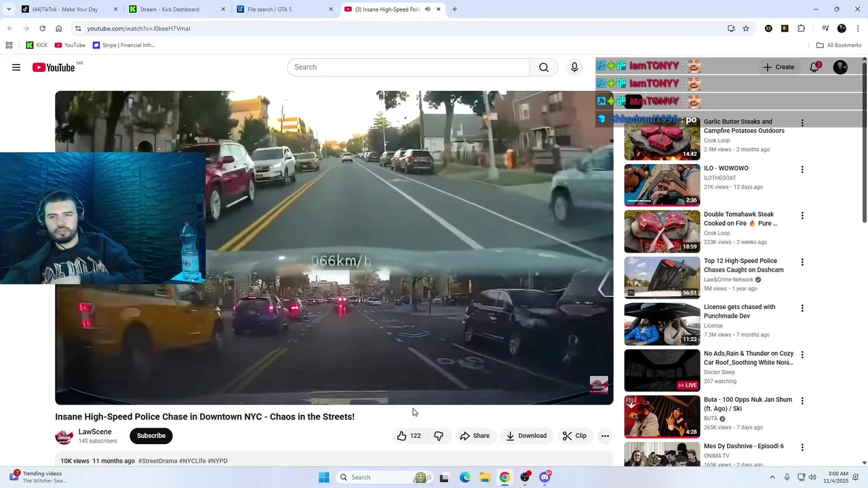Viewport: 868px width, 488px height.
Task: Start voice search with the microphone icon
Action: (574, 67)
